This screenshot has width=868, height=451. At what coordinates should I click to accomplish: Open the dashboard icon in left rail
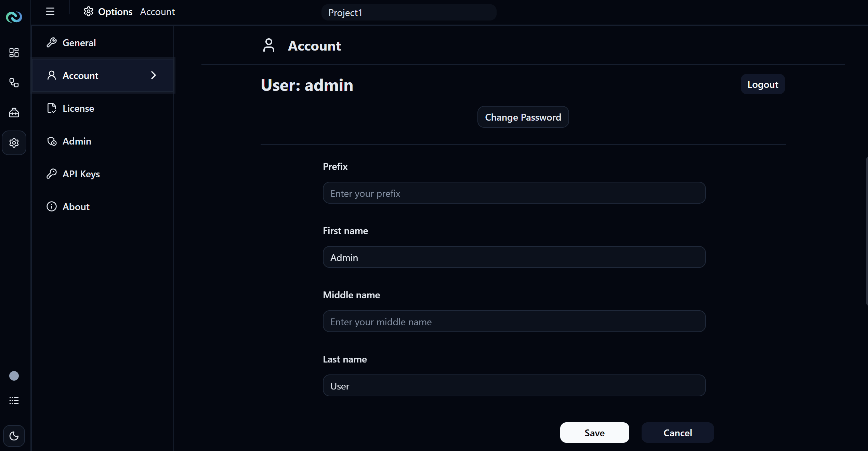point(14,53)
